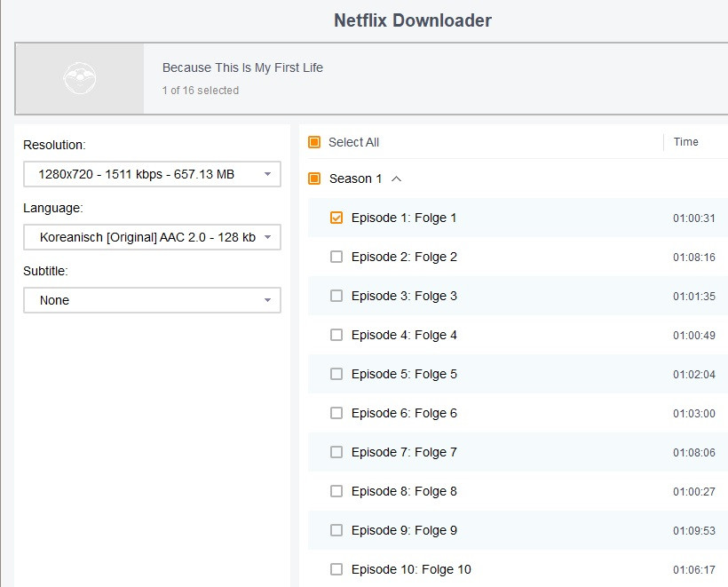Select the Episode 3: Folge 3 checkbox

pos(336,296)
